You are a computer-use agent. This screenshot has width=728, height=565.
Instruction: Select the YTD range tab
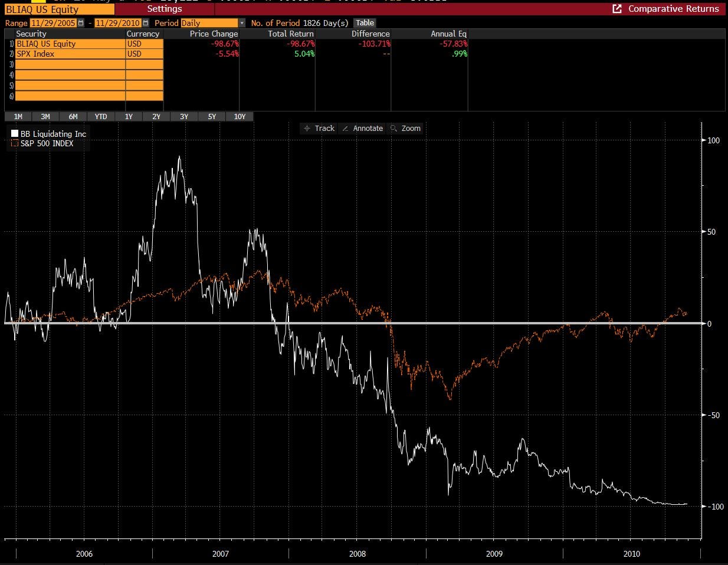(101, 116)
